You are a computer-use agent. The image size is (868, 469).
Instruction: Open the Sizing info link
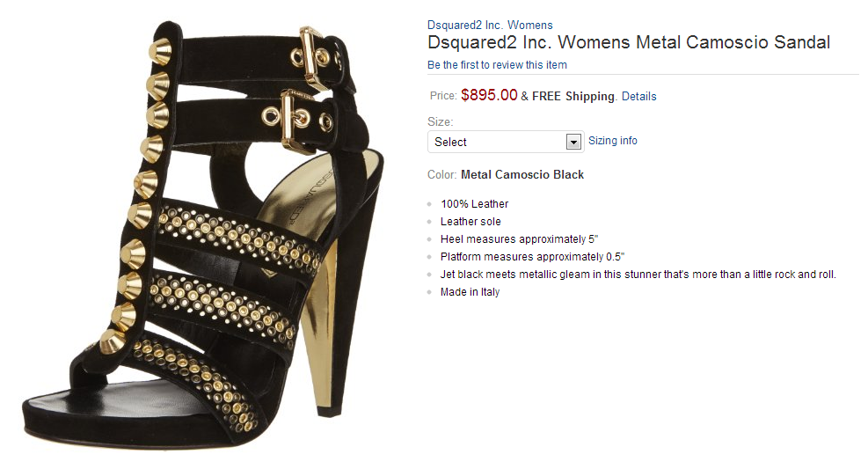coord(613,141)
